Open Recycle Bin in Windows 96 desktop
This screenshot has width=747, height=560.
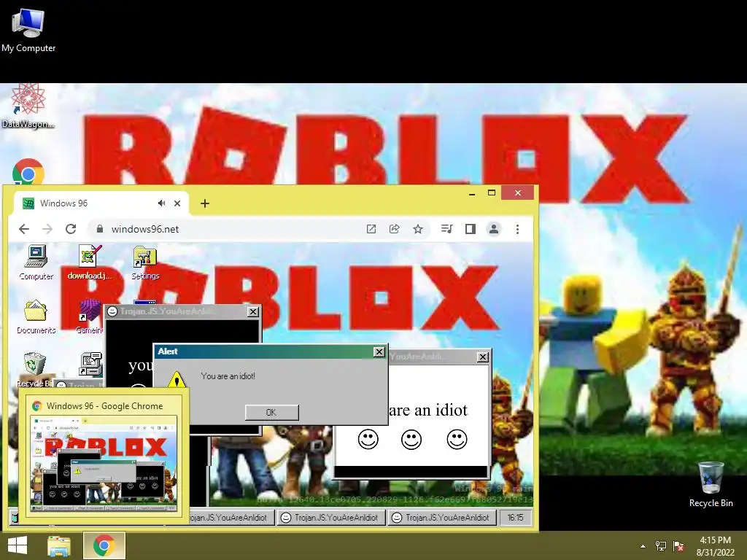[34, 370]
